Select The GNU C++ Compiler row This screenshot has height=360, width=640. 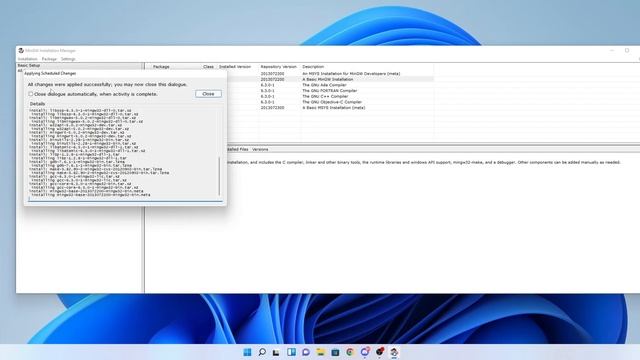click(x=330, y=96)
